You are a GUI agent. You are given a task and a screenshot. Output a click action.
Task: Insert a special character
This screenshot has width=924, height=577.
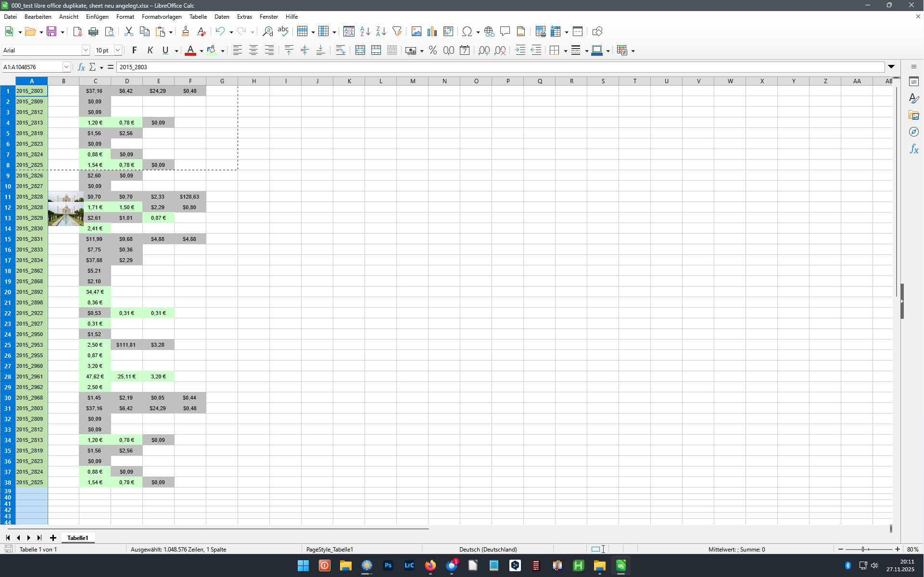[467, 31]
